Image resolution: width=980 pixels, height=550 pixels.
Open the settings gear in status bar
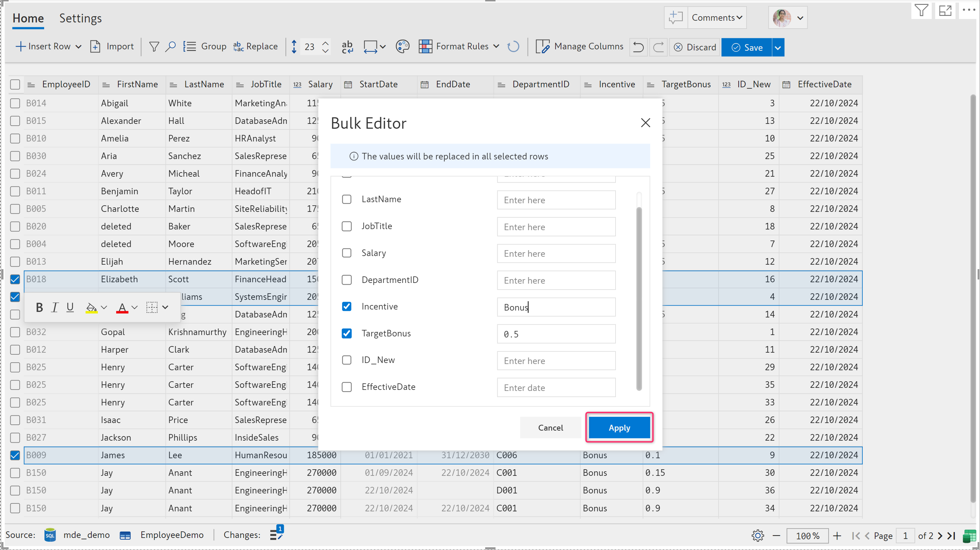pos(758,535)
